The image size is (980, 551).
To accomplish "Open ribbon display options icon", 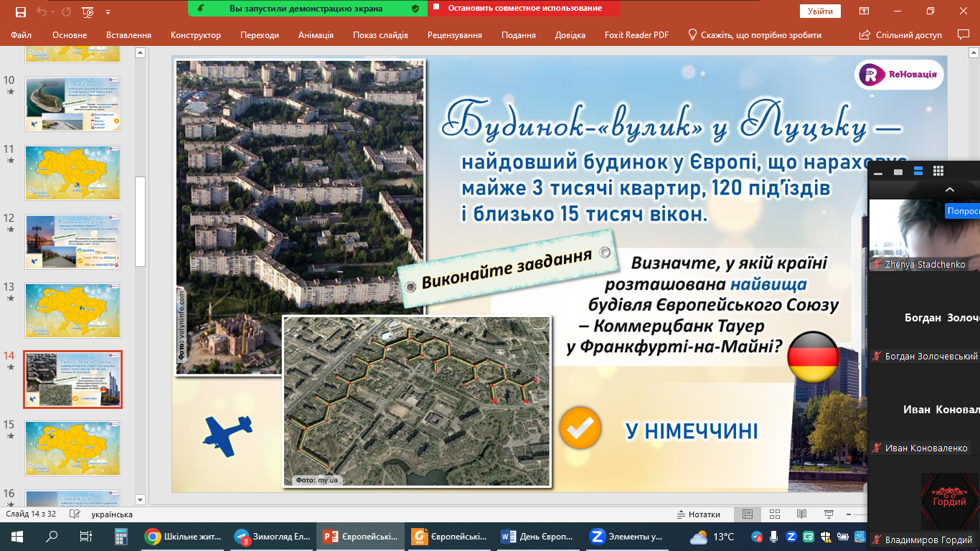I will pyautogui.click(x=864, y=11).
